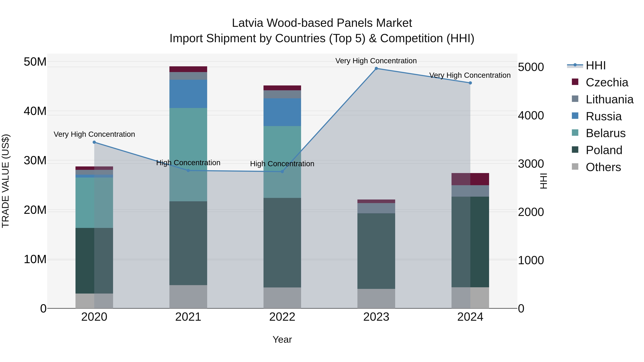Viewport: 644px width, 362px height.
Task: Click the 2020 x-axis tick label
Action: click(94, 317)
